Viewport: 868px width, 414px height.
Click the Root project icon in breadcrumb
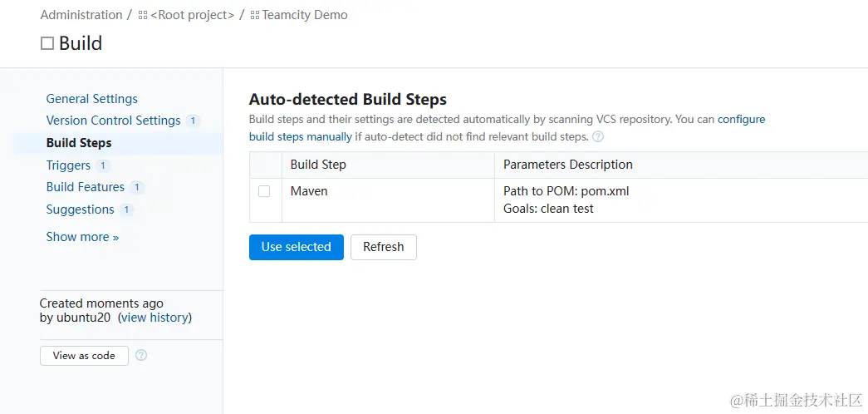coord(143,15)
